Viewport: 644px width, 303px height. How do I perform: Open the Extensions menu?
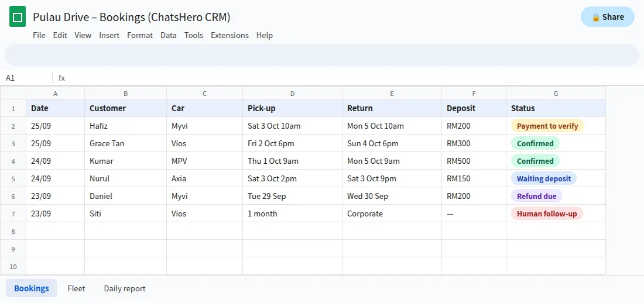point(229,35)
